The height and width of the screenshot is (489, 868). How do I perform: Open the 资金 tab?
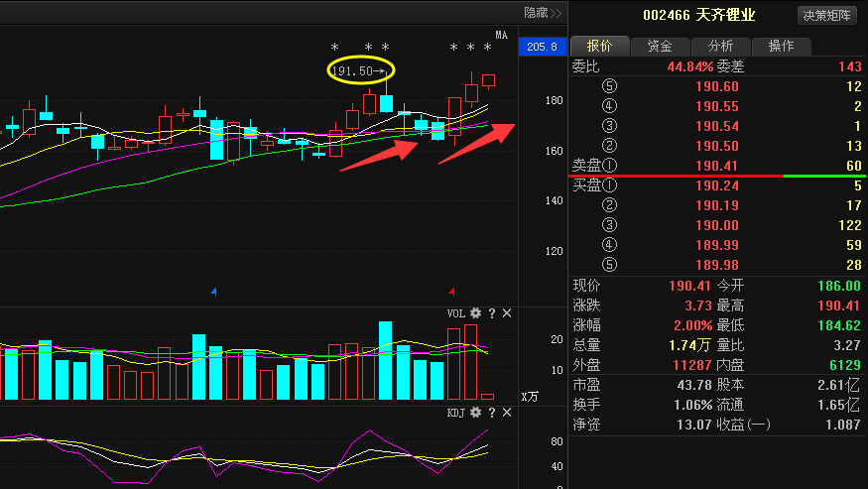pyautogui.click(x=660, y=46)
